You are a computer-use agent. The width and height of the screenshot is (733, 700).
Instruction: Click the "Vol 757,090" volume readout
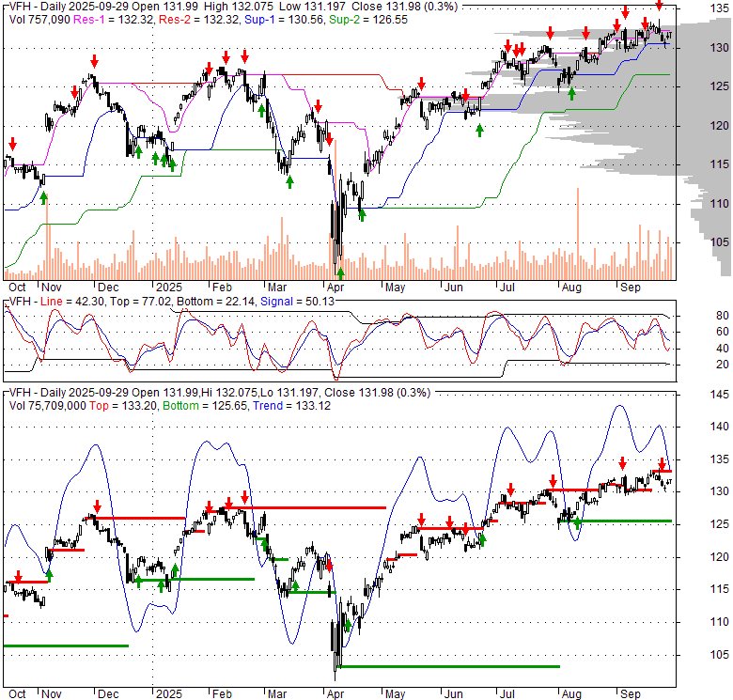[39, 20]
